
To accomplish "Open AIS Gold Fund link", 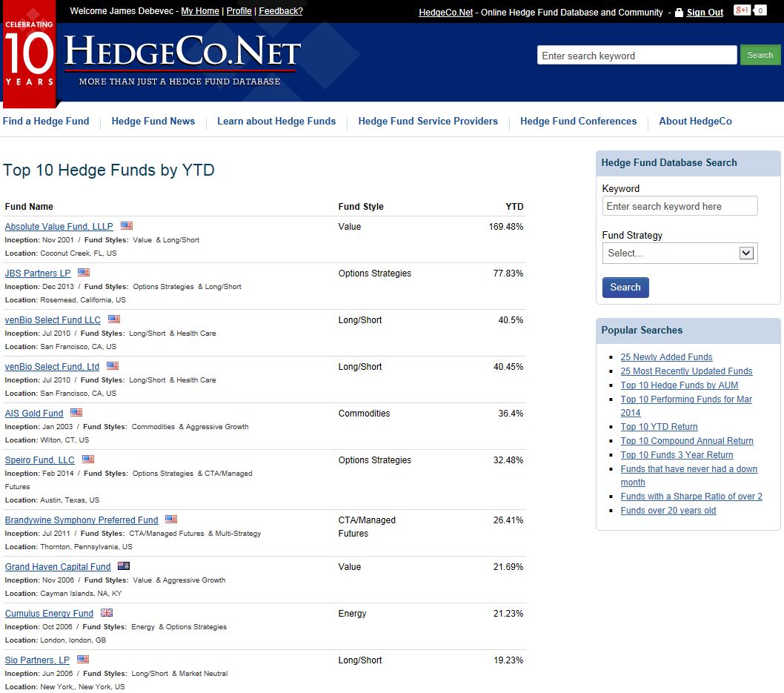I will pos(34,414).
